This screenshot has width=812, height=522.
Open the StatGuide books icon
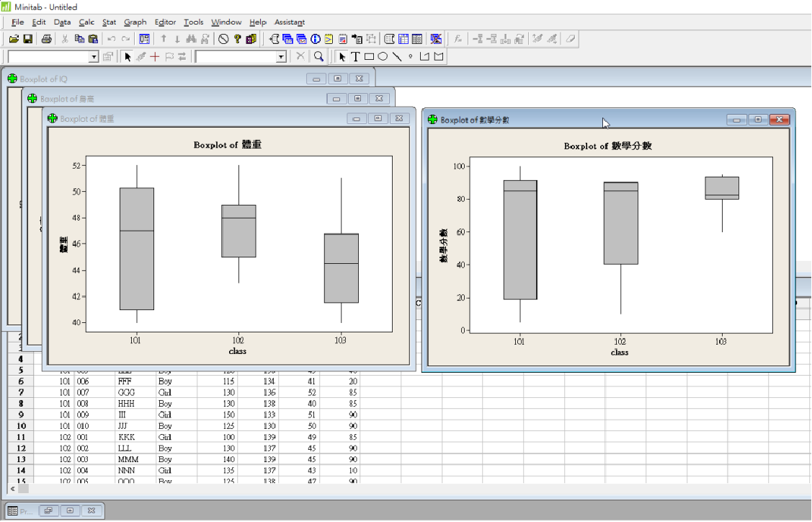point(251,39)
